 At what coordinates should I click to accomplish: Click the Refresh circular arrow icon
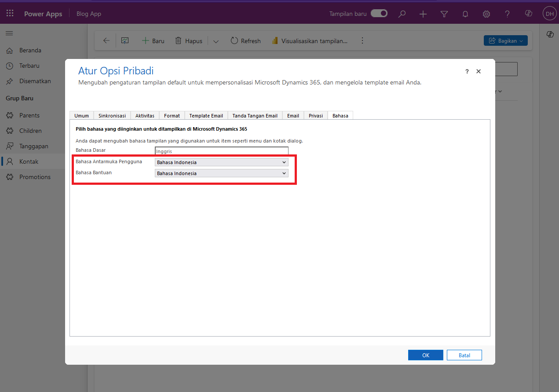point(234,40)
